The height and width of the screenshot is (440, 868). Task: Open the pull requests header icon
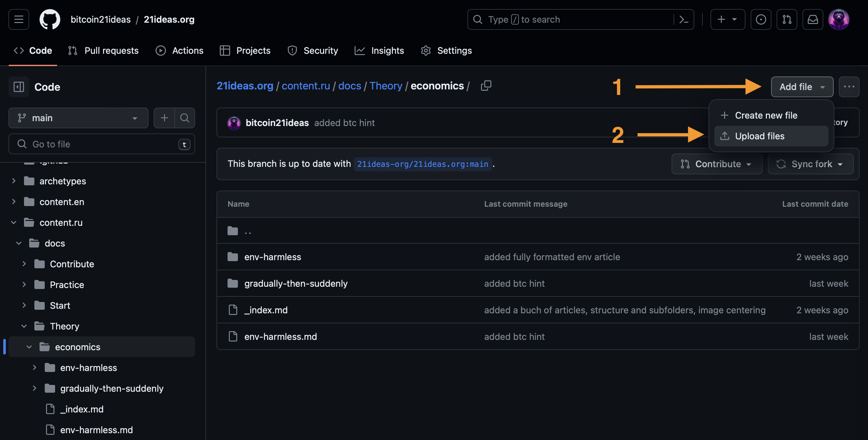(x=786, y=19)
